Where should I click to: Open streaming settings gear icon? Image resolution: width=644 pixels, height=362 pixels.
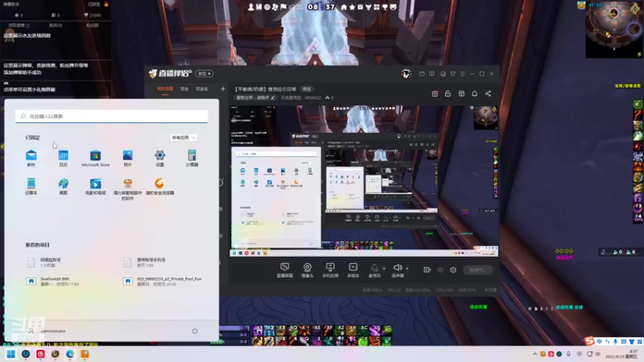click(x=453, y=269)
